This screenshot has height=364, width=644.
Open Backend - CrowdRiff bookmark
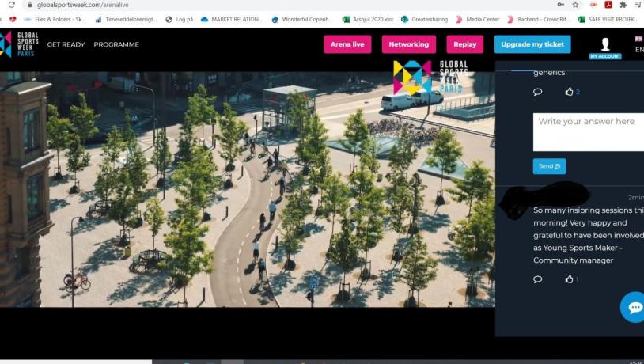click(x=539, y=19)
